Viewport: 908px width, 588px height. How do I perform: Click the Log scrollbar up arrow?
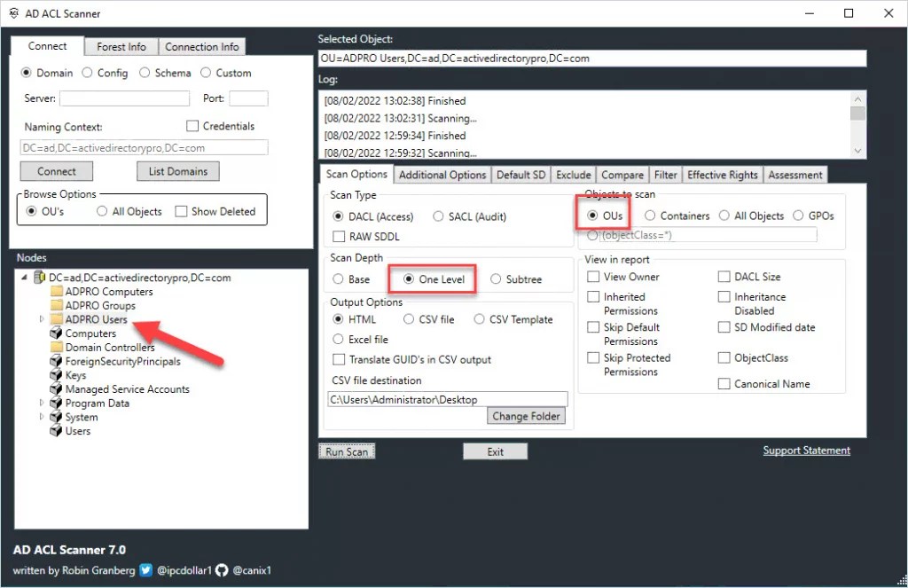click(857, 98)
